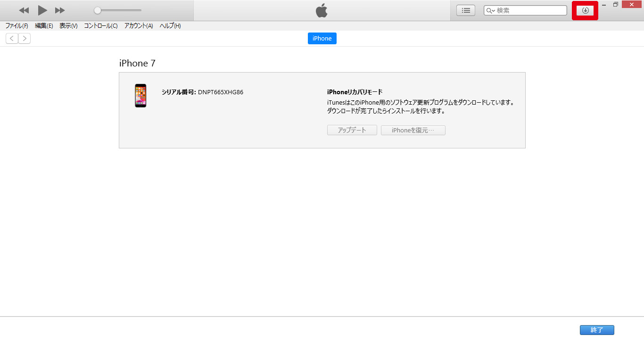This screenshot has width=644, height=343.
Task: Click the 終了 button
Action: click(x=597, y=330)
